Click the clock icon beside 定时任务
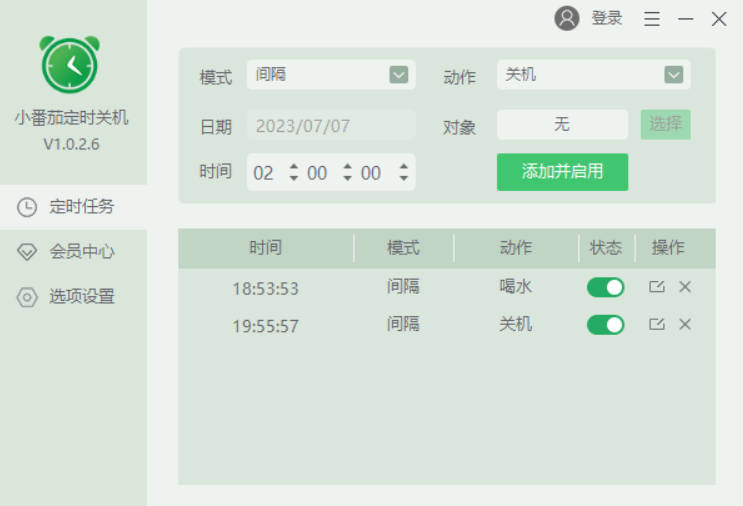This screenshot has height=506, width=743. [x=27, y=207]
